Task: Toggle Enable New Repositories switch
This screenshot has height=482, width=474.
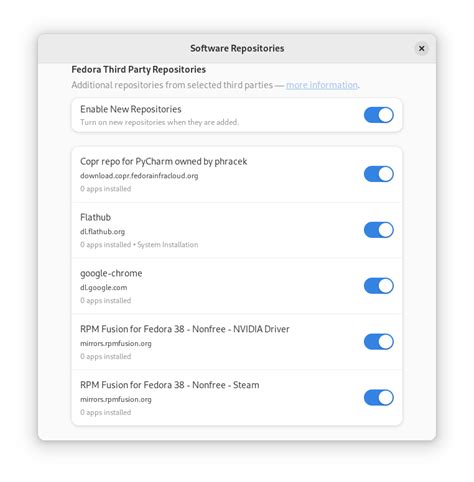Action: [x=379, y=115]
